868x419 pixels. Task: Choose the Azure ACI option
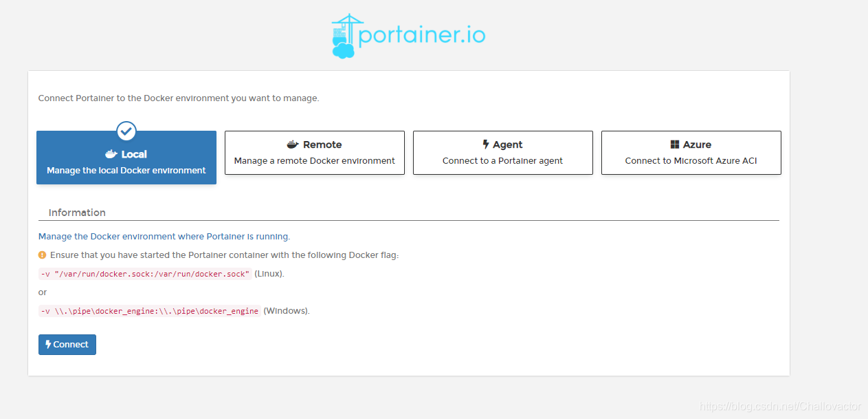pyautogui.click(x=691, y=153)
